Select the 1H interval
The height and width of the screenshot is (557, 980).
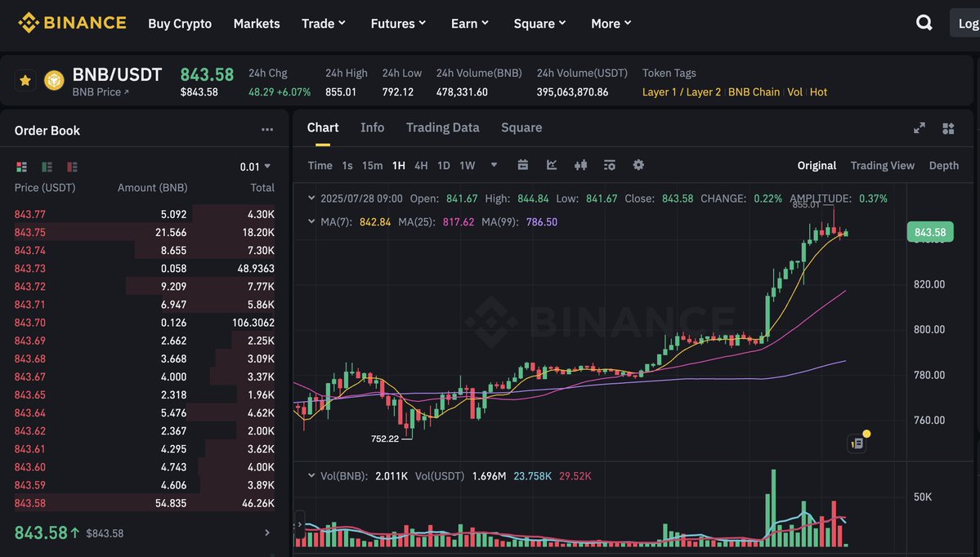pyautogui.click(x=399, y=166)
